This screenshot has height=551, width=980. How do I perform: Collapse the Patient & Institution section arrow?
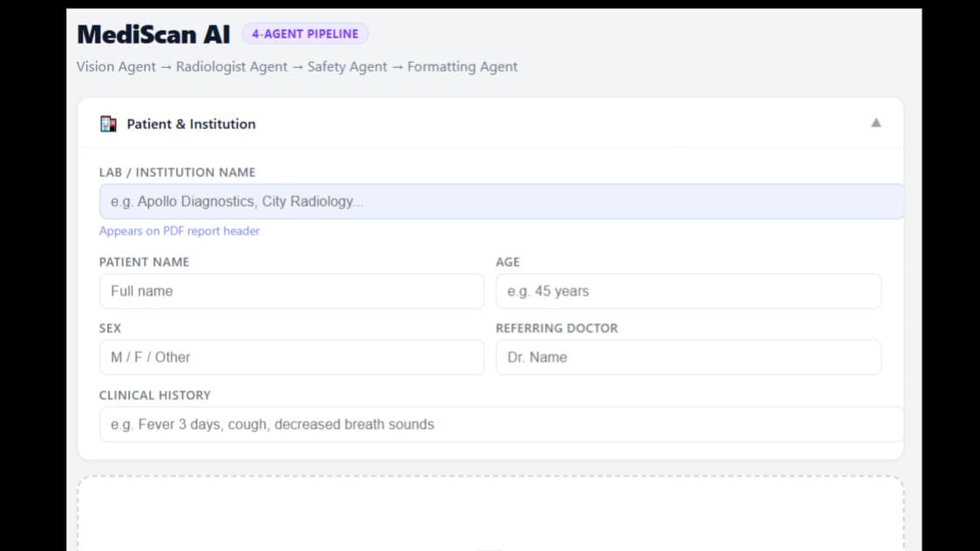875,123
